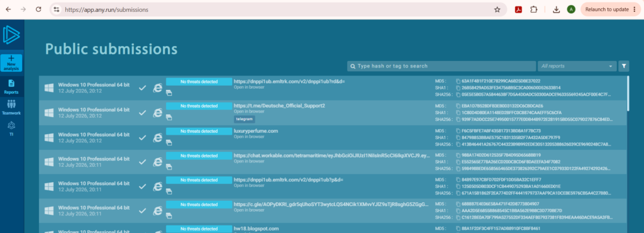Open the Chrome three-dot menu
This screenshot has height=233, width=644.
click(x=635, y=9)
